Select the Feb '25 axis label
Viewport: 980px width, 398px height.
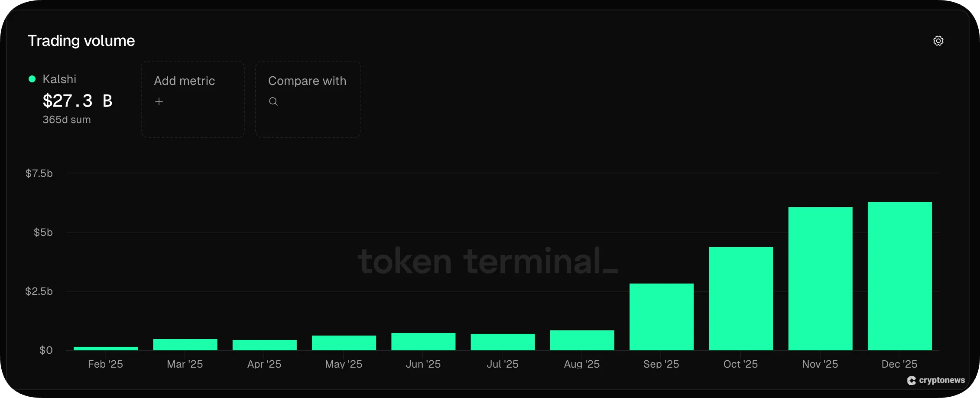[105, 364]
